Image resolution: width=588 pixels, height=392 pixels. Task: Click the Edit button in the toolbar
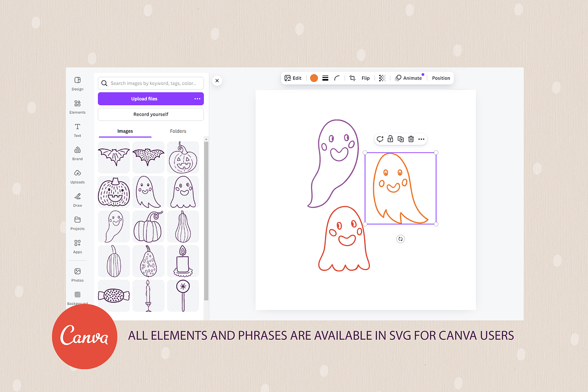[x=293, y=78]
